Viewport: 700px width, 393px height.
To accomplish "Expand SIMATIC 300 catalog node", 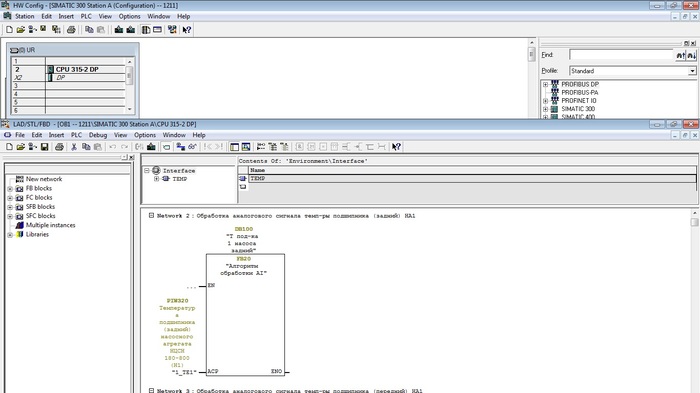I will click(545, 109).
